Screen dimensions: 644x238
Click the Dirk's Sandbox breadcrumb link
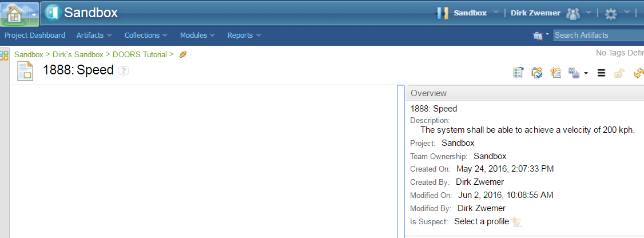coord(78,55)
